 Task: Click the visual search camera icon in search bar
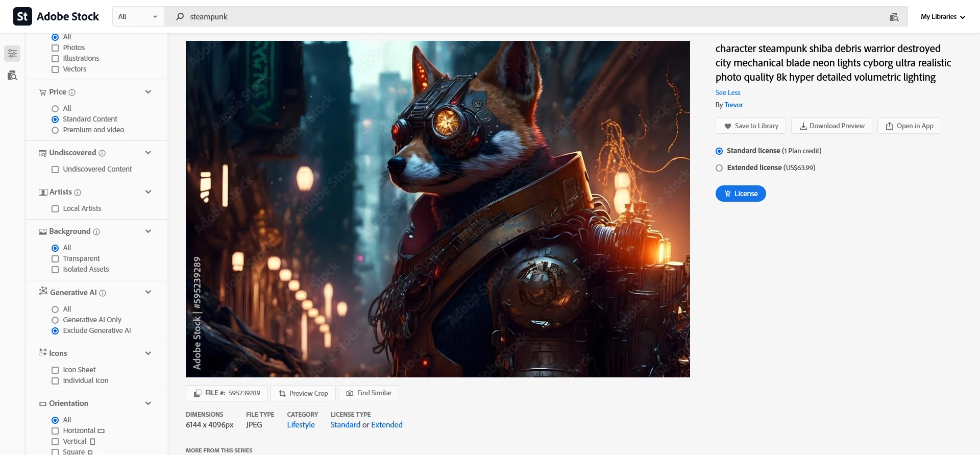(x=894, y=17)
